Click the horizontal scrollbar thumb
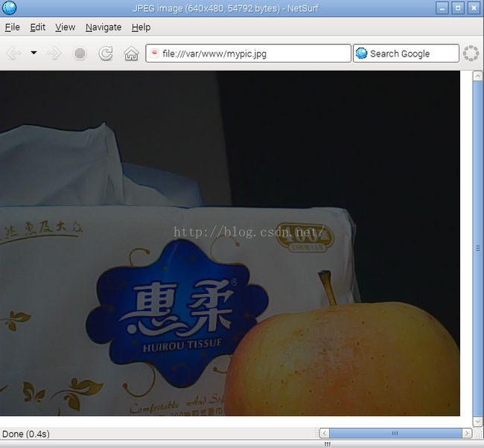Image resolution: width=484 pixels, height=448 pixels. point(395,433)
